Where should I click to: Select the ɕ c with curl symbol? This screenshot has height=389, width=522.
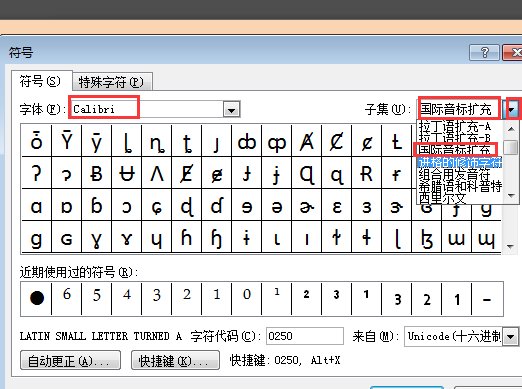157,205
